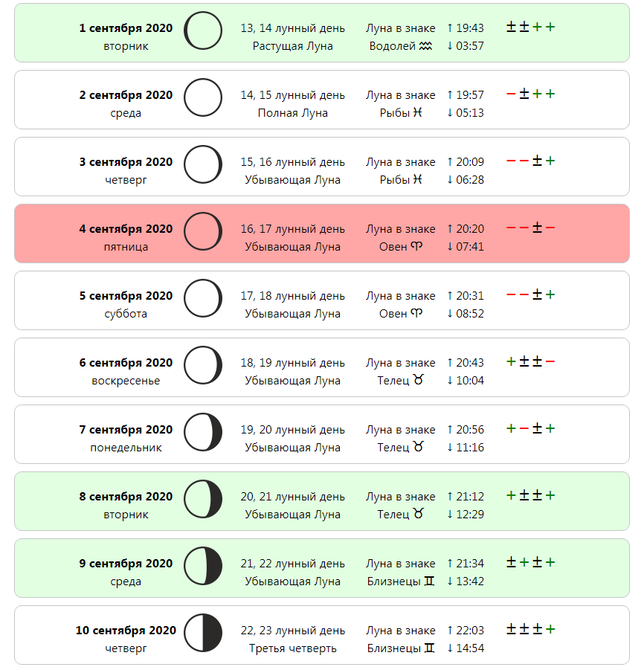Open the 8 сентября 2020 date link
Viewport: 644px width, 667px height.
126,497
